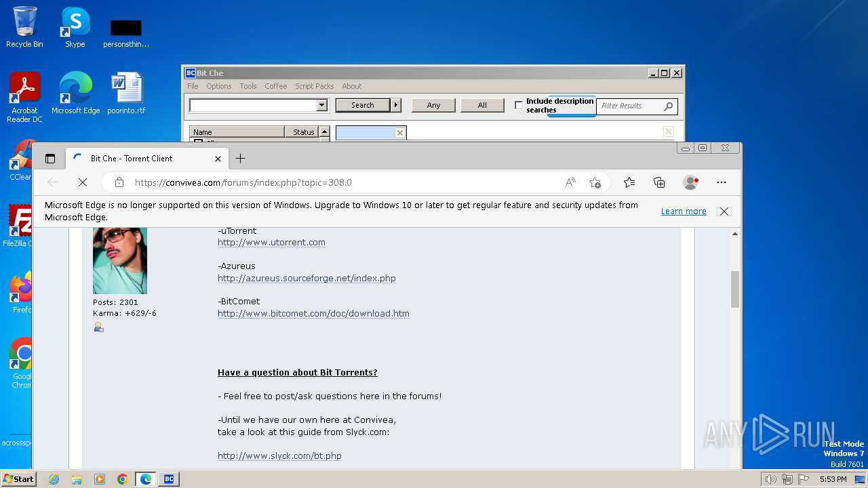Open the Skype desktop shortcut
The width and height of the screenshot is (868, 488).
[x=75, y=27]
